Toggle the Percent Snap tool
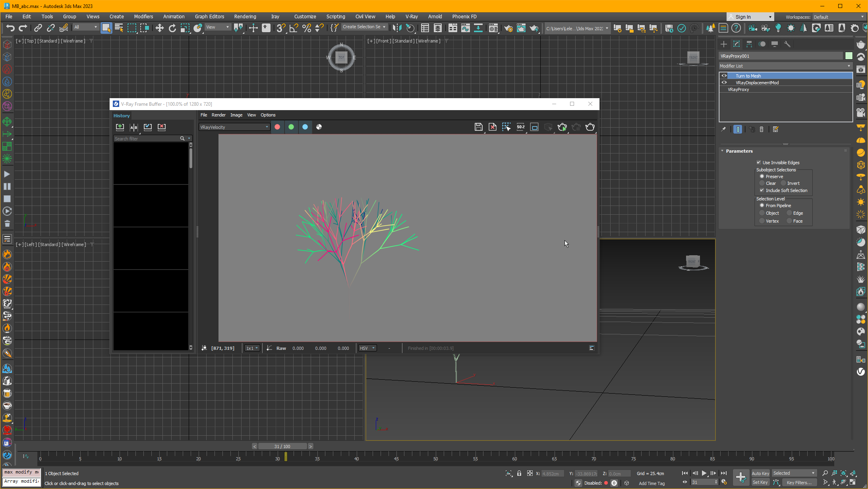 click(x=306, y=28)
